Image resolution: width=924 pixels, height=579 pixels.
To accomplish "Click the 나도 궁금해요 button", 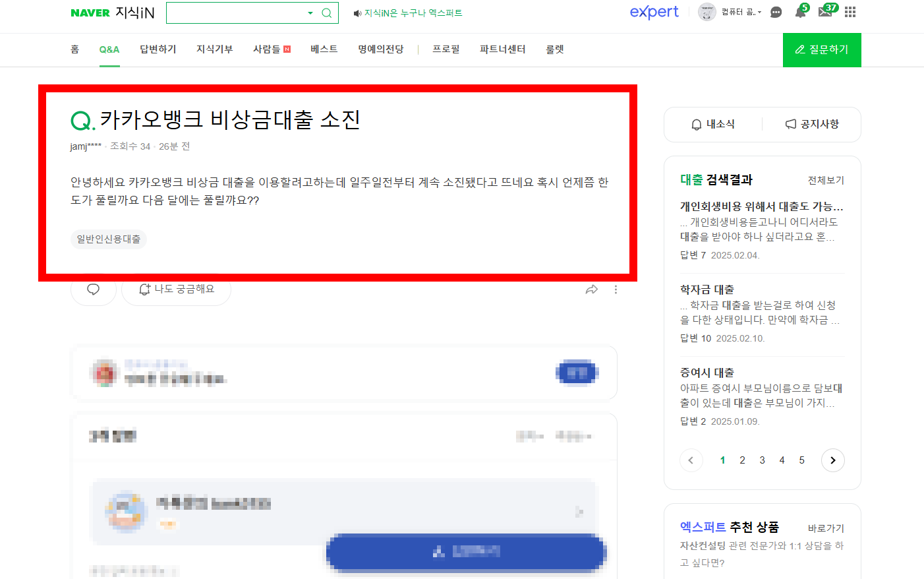I will [176, 289].
